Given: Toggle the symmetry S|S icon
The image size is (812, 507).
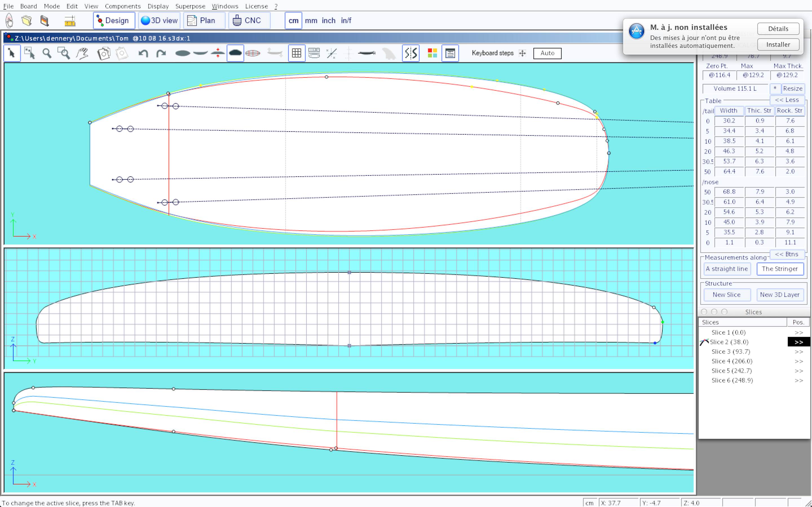Looking at the screenshot, I should [410, 53].
